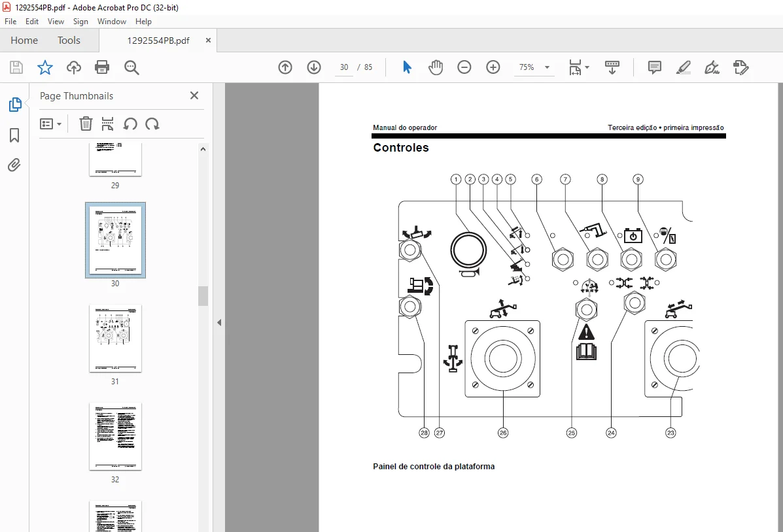The width and height of the screenshot is (783, 532).
Task: Open the Sign document pen tool
Action: click(x=712, y=67)
